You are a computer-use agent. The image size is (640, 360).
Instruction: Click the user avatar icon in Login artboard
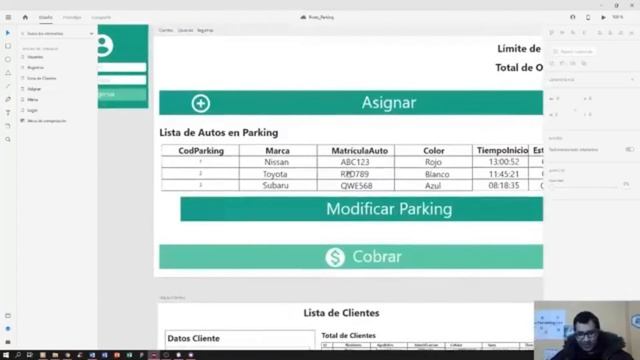click(x=105, y=45)
